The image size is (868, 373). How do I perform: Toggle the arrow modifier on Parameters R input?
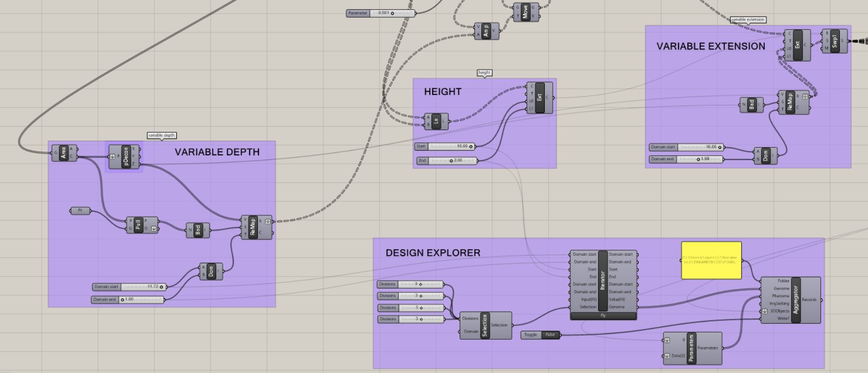click(x=667, y=340)
